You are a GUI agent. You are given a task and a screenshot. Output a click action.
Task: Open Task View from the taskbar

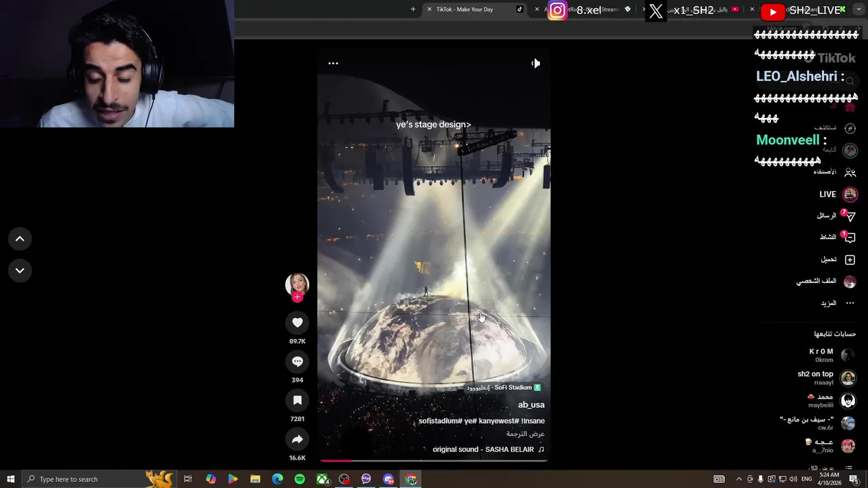pos(188,479)
